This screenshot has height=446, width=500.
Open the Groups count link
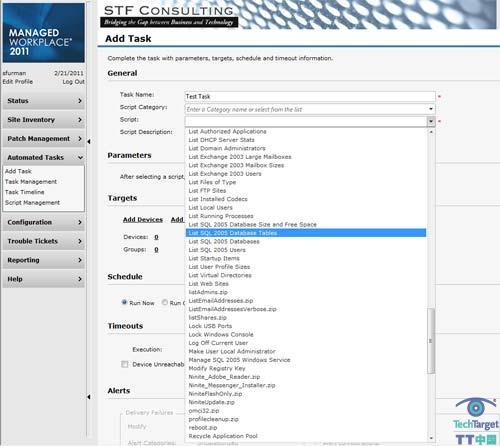(156, 250)
